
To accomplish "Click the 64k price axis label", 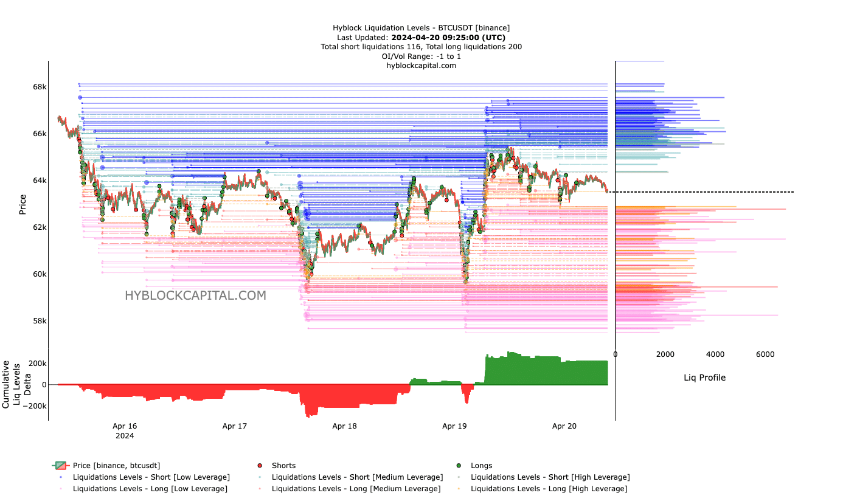I will pos(40,181).
